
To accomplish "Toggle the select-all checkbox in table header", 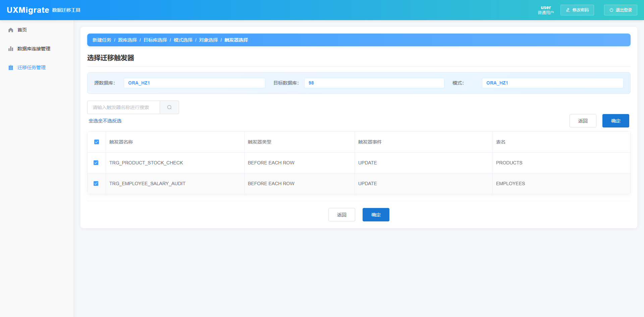I will pos(97,142).
